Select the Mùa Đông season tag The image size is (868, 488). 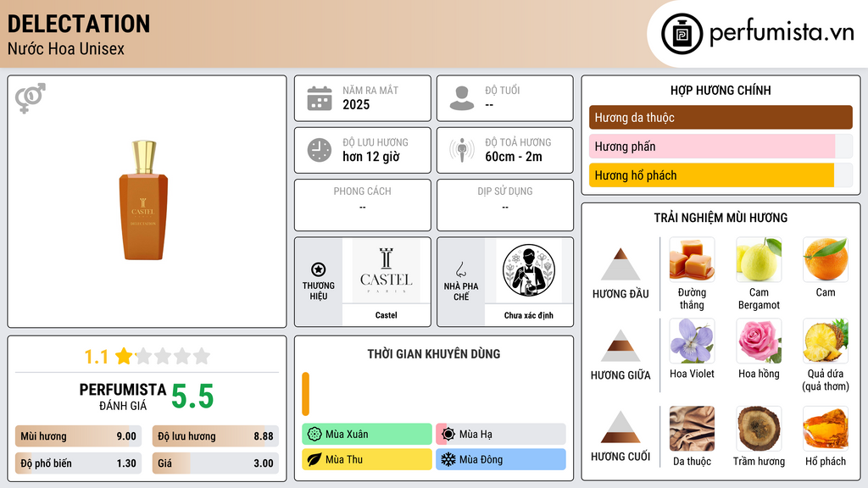click(501, 460)
